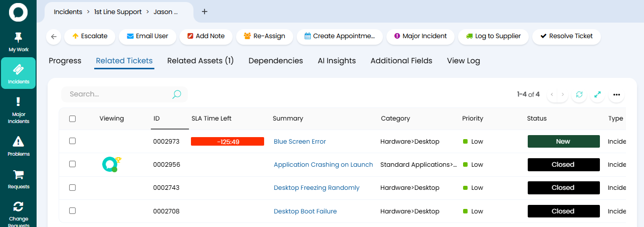Open Requests cart icon
644x227 pixels.
[18, 174]
